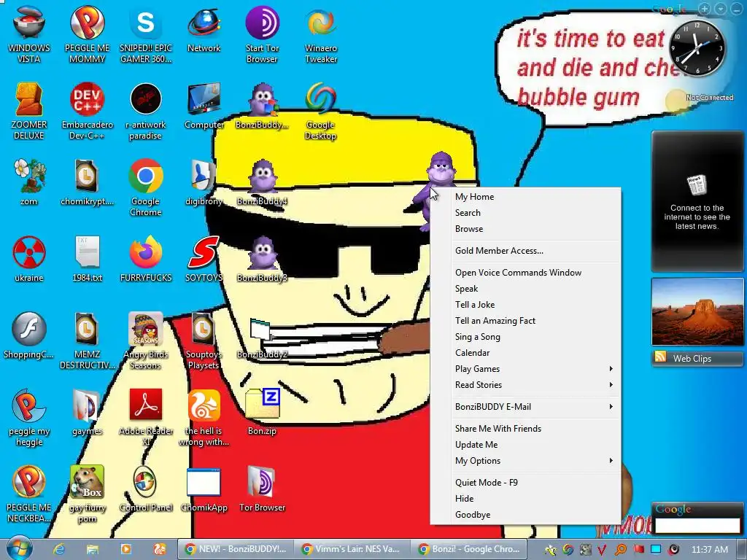747x560 pixels.
Task: Open Angry Birds Seasons icon
Action: tap(146, 341)
